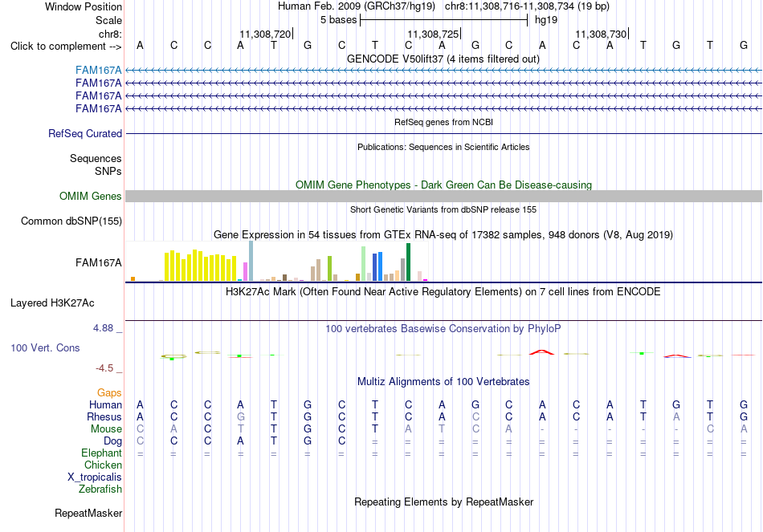Click the light-blue FAM167A GENCODE transcript label
This screenshot has width=763, height=532.
click(x=98, y=71)
